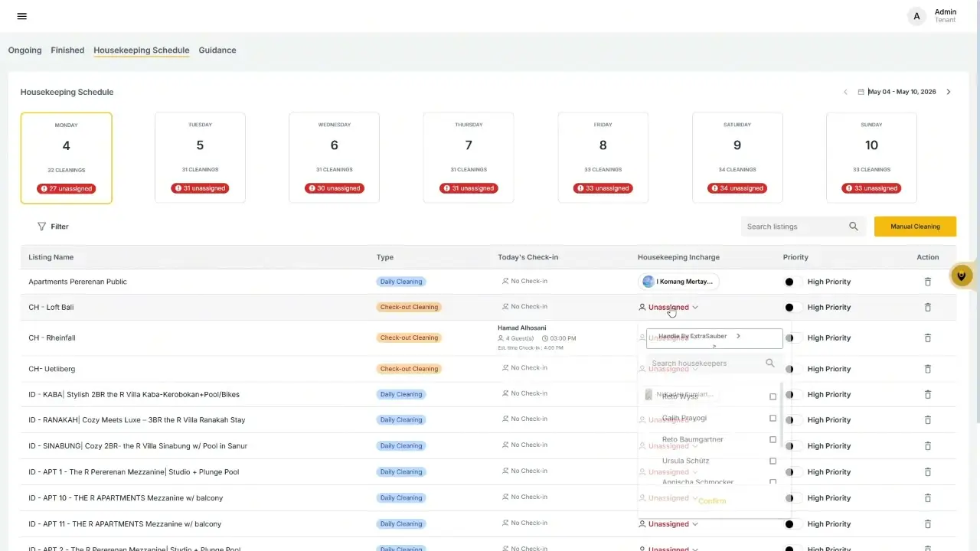Check the Galih Prayogi housekeeper checkbox

click(773, 419)
